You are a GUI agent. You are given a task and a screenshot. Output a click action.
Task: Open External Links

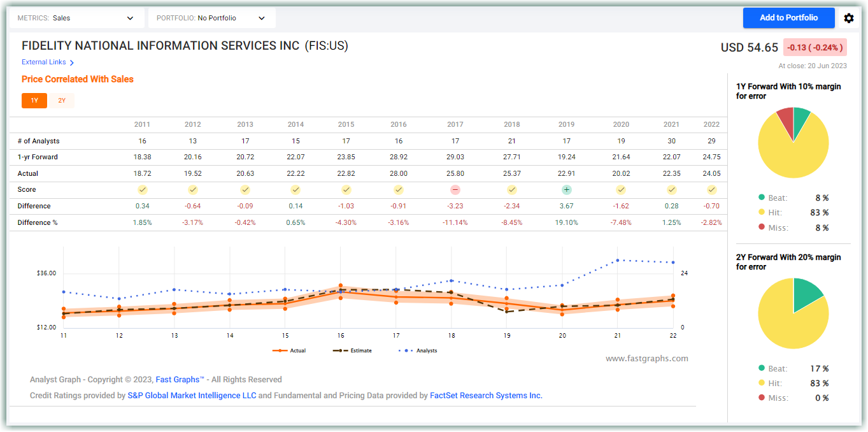click(43, 62)
